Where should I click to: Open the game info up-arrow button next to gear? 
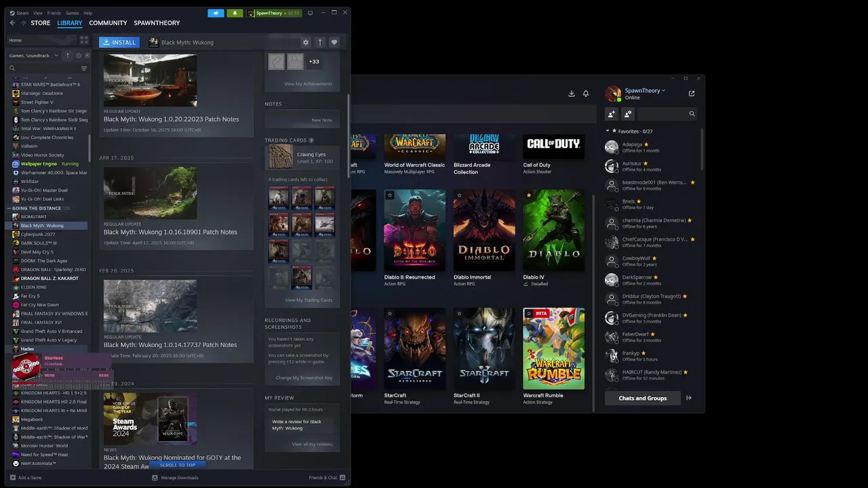tap(320, 42)
